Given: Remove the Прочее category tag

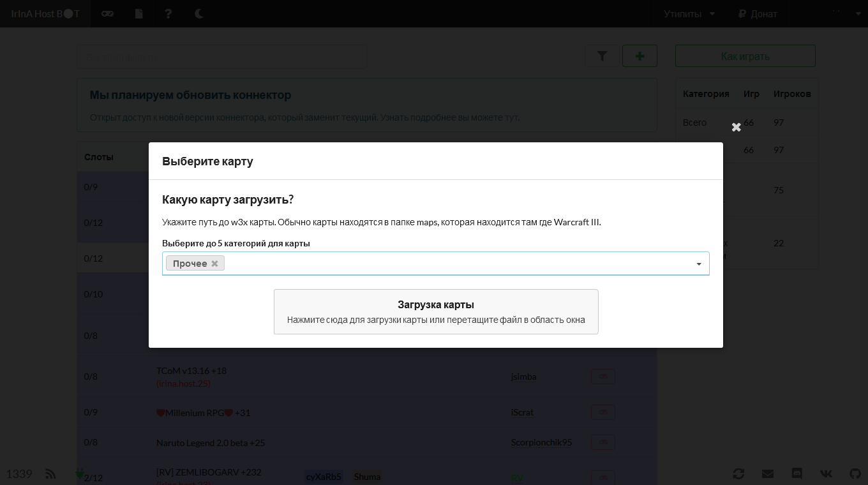Looking at the screenshot, I should click(214, 264).
